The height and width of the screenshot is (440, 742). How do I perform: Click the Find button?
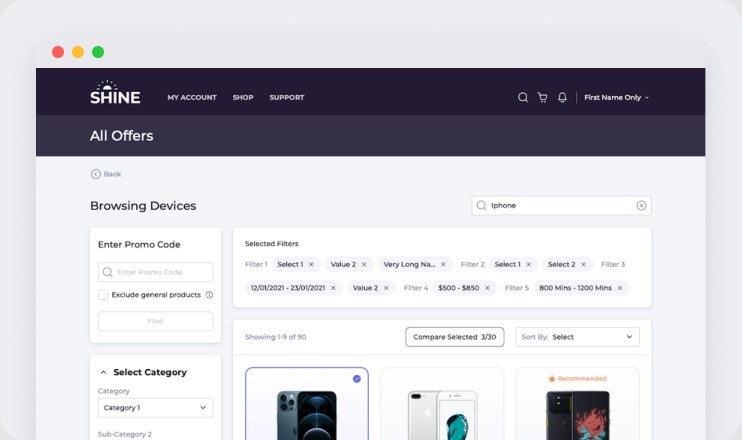pyautogui.click(x=155, y=321)
